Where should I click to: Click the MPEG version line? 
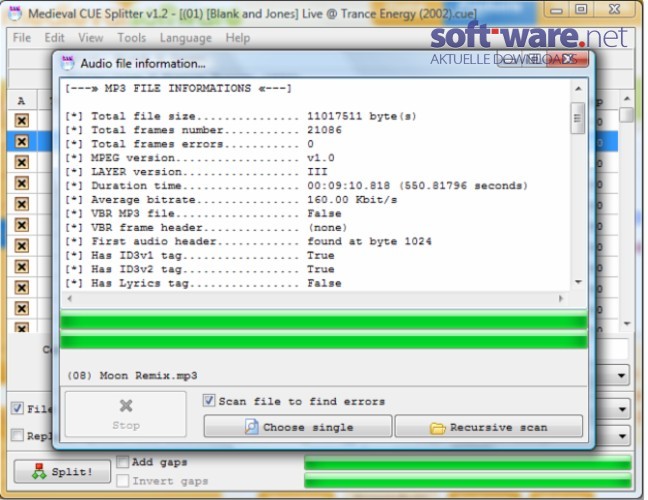click(x=200, y=158)
